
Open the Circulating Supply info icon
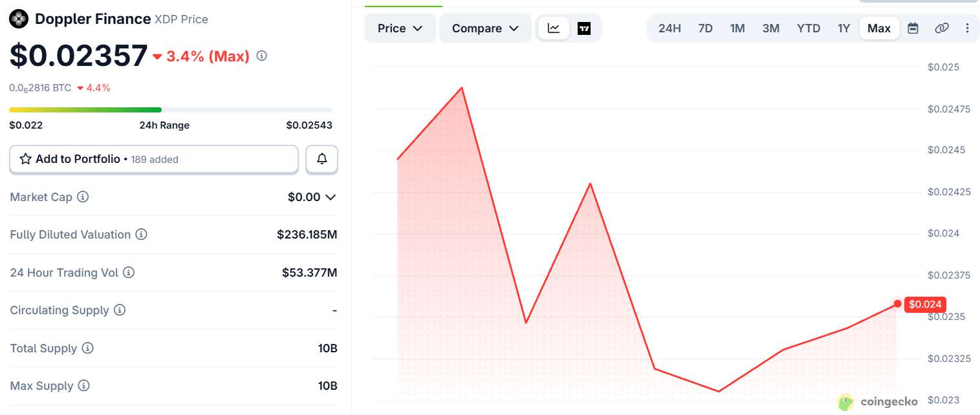[x=120, y=310]
